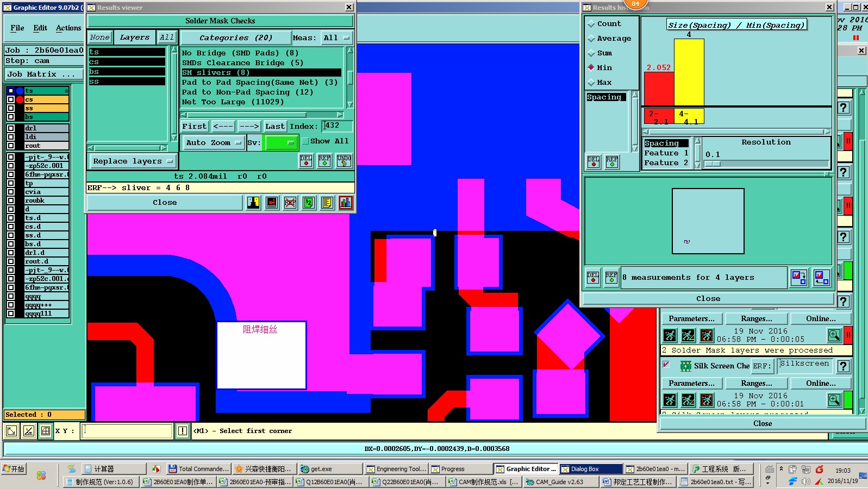This screenshot has width=868, height=489.
Task: Open CAM_Guide v2.63 in taskbar
Action: (x=560, y=482)
